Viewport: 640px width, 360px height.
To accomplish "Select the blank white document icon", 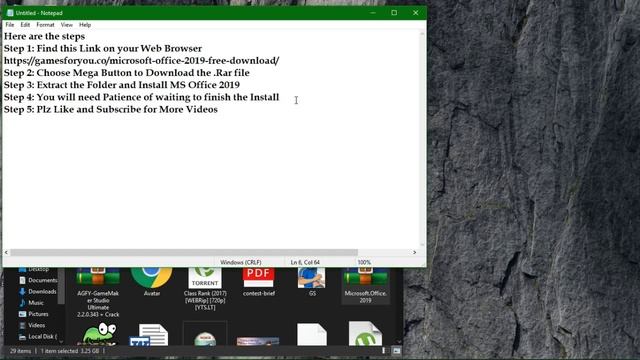I will (x=312, y=335).
